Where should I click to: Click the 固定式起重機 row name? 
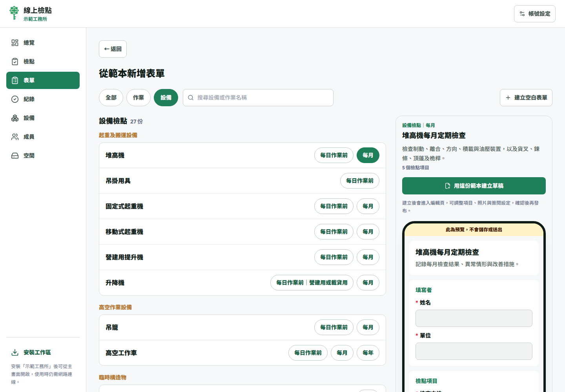(x=124, y=206)
